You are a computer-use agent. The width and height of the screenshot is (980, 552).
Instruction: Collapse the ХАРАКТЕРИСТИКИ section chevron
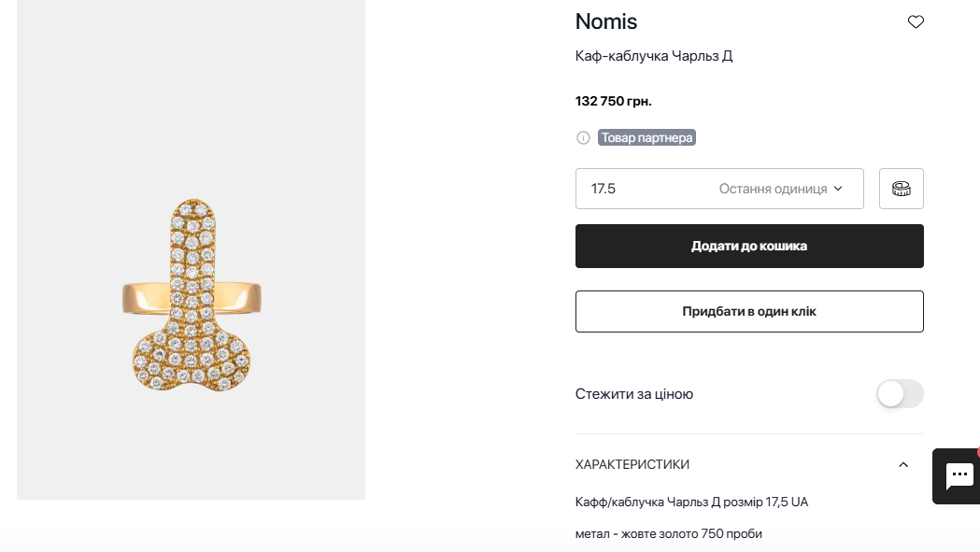coord(902,464)
